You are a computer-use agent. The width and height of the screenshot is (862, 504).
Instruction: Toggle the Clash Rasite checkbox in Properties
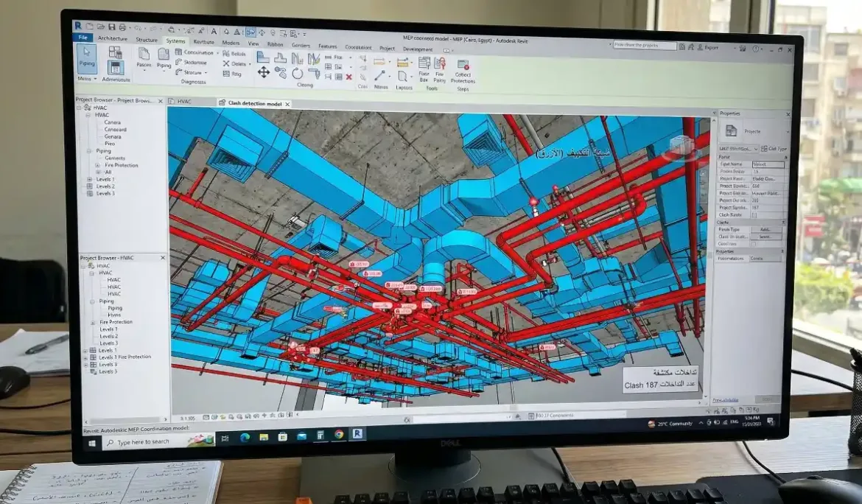coord(754,215)
